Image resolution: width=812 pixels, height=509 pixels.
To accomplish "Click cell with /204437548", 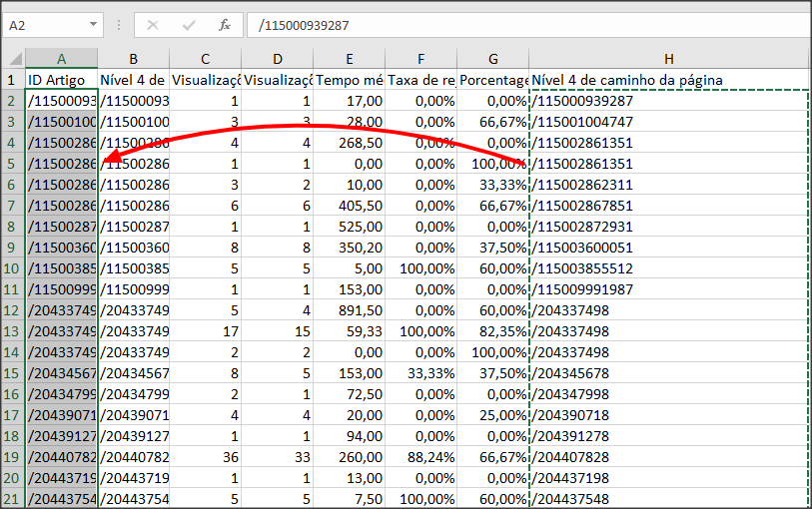I will pos(669,499).
